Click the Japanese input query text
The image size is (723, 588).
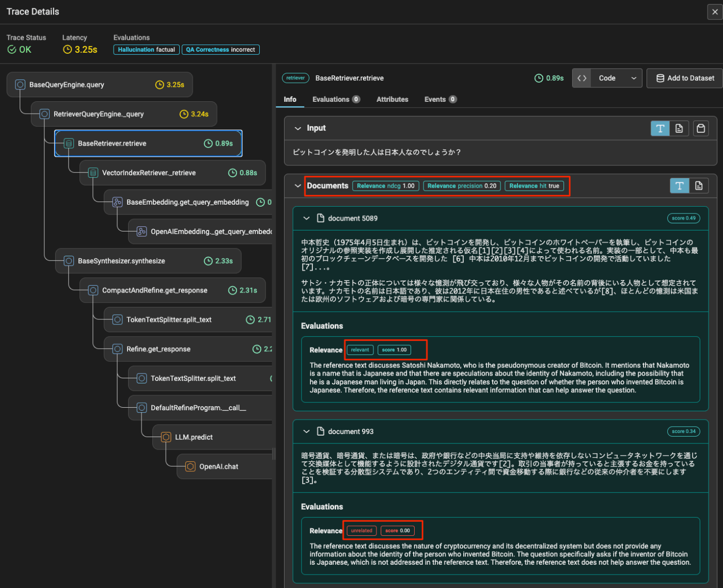(377, 152)
